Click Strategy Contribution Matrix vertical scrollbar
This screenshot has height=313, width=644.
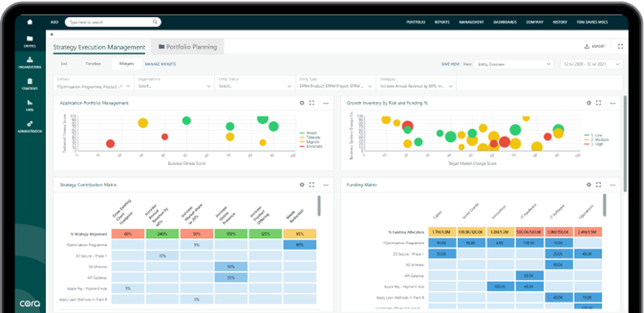click(319, 206)
